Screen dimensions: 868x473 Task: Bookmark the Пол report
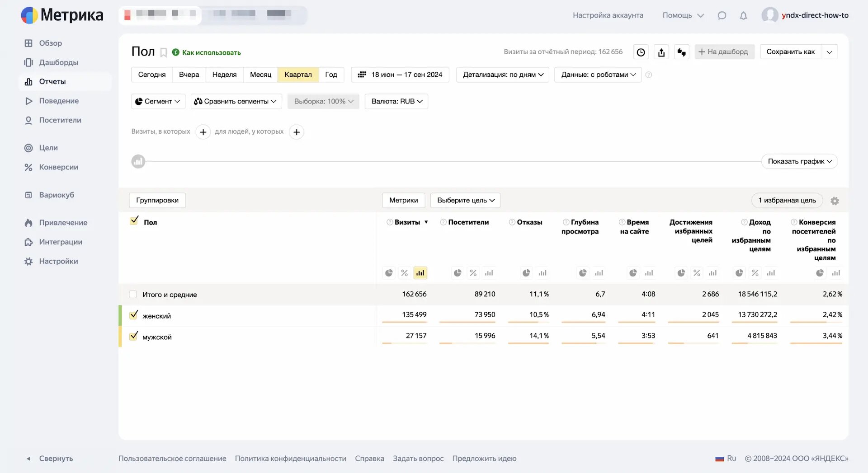click(x=164, y=52)
